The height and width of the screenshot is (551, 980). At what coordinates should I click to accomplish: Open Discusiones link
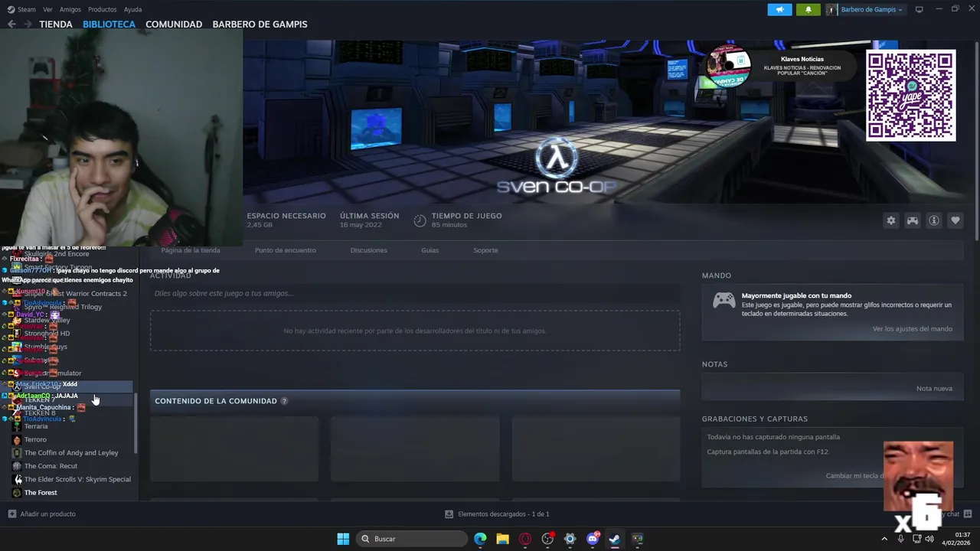(x=369, y=250)
